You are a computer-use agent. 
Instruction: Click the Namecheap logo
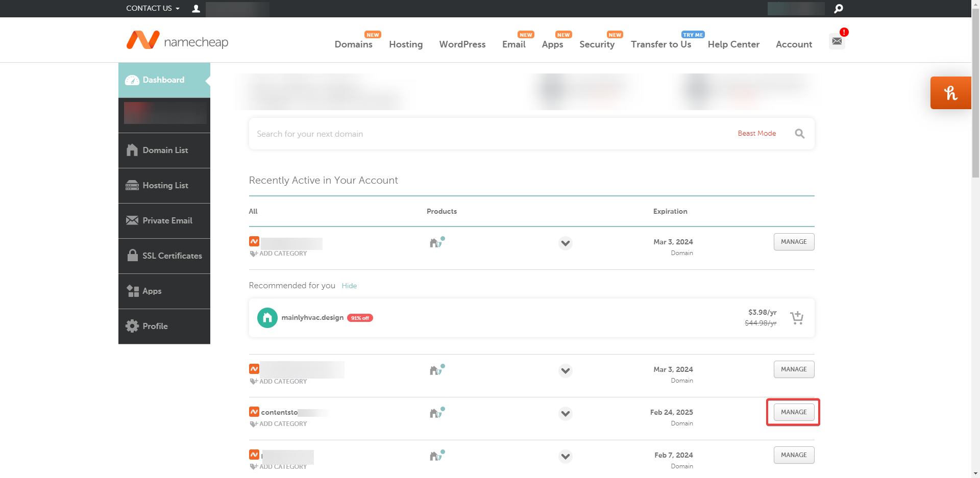click(x=177, y=40)
